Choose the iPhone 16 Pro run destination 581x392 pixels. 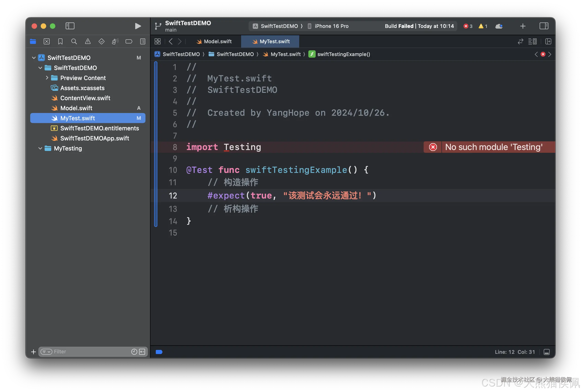[x=328, y=26]
